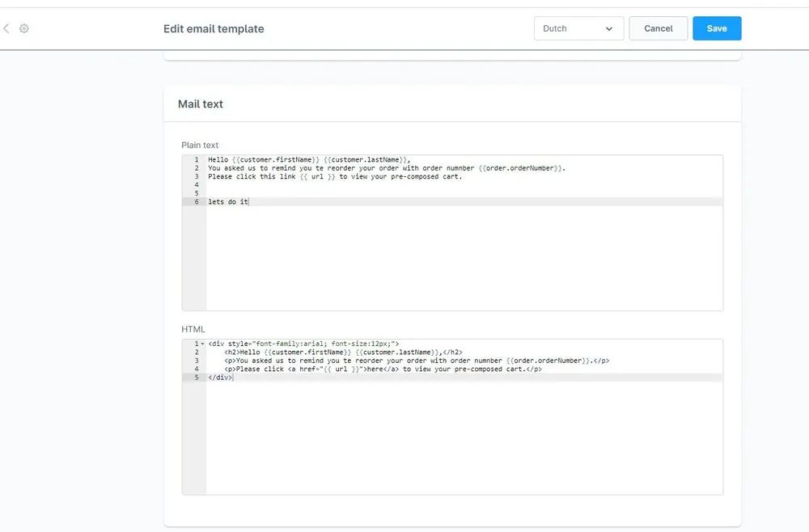Click the 'Edit email template' title
This screenshot has width=809, height=532.
point(214,29)
